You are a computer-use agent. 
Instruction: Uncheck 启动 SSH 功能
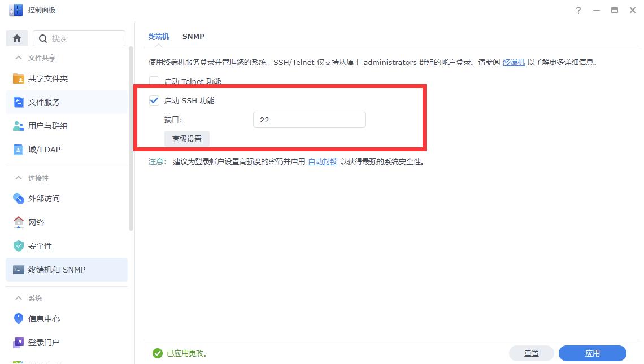pyautogui.click(x=154, y=100)
